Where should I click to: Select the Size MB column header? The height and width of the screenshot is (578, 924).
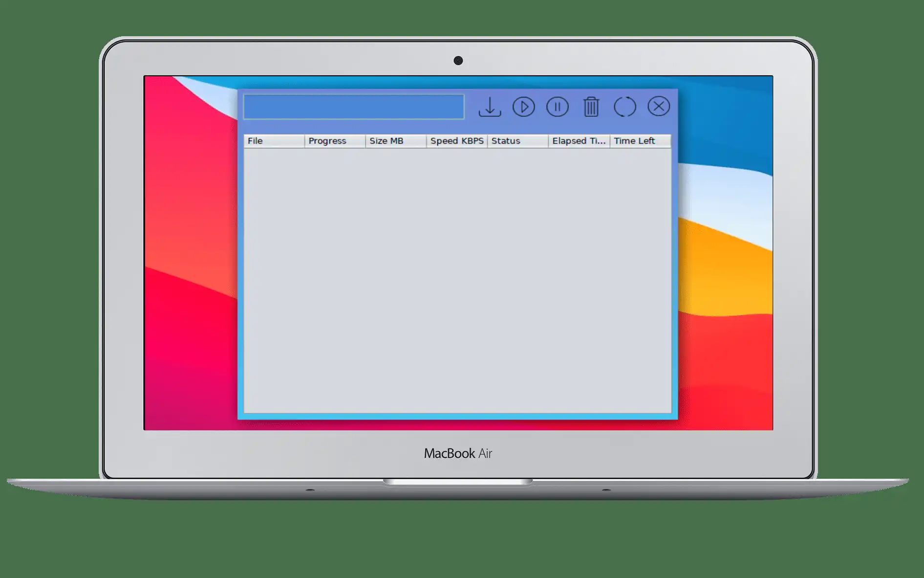pyautogui.click(x=396, y=141)
